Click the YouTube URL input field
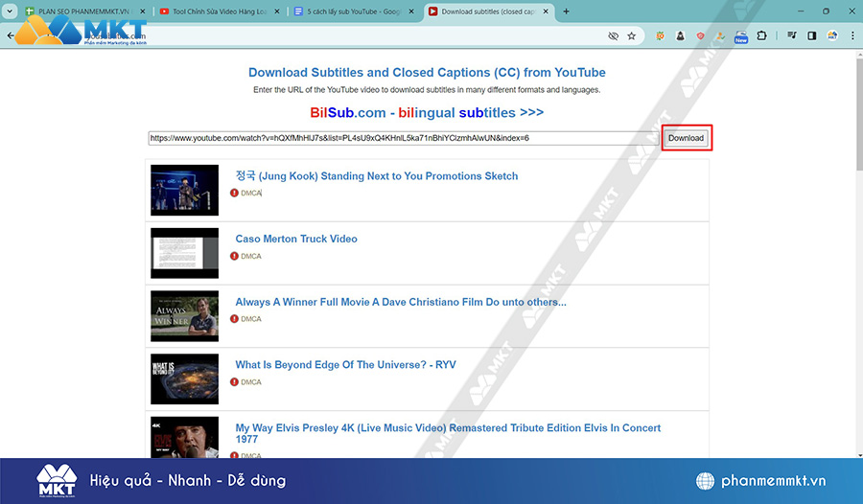Image resolution: width=863 pixels, height=504 pixels. point(403,138)
